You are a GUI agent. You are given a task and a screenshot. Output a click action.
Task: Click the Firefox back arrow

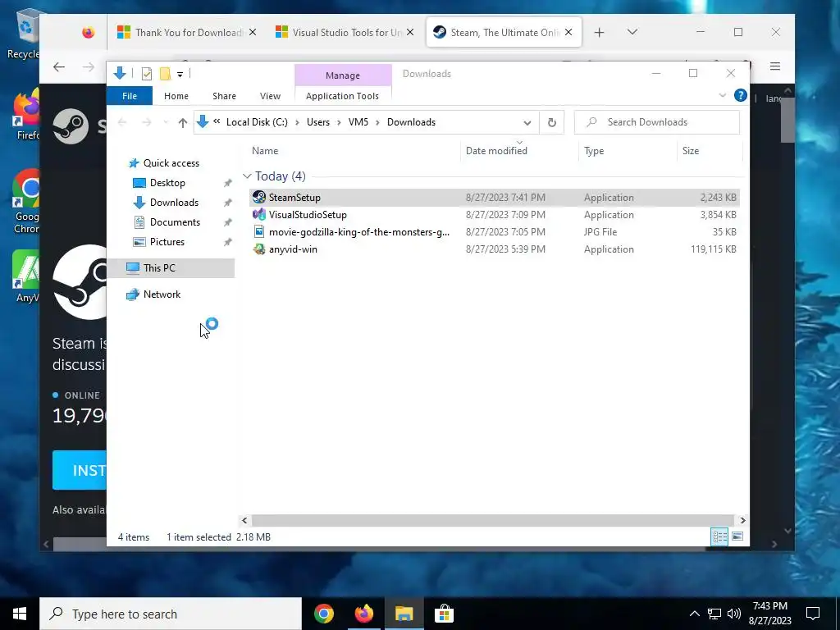tap(59, 67)
